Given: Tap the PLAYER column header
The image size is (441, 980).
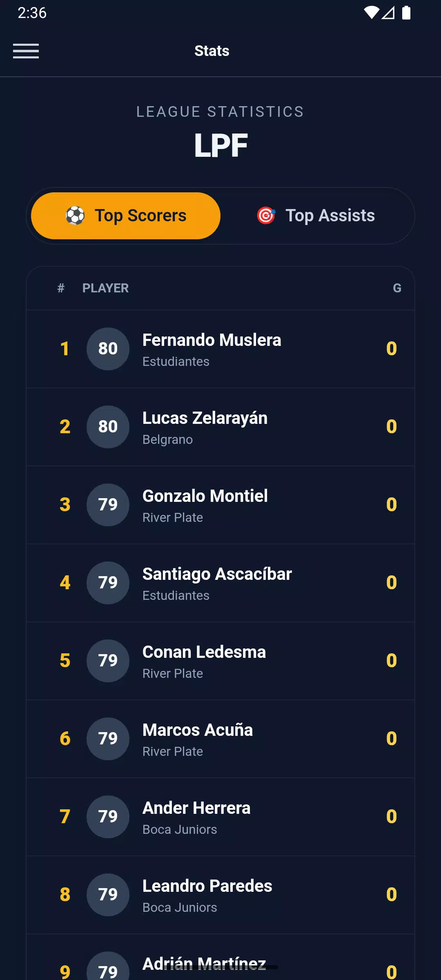Looking at the screenshot, I should pyautogui.click(x=105, y=288).
